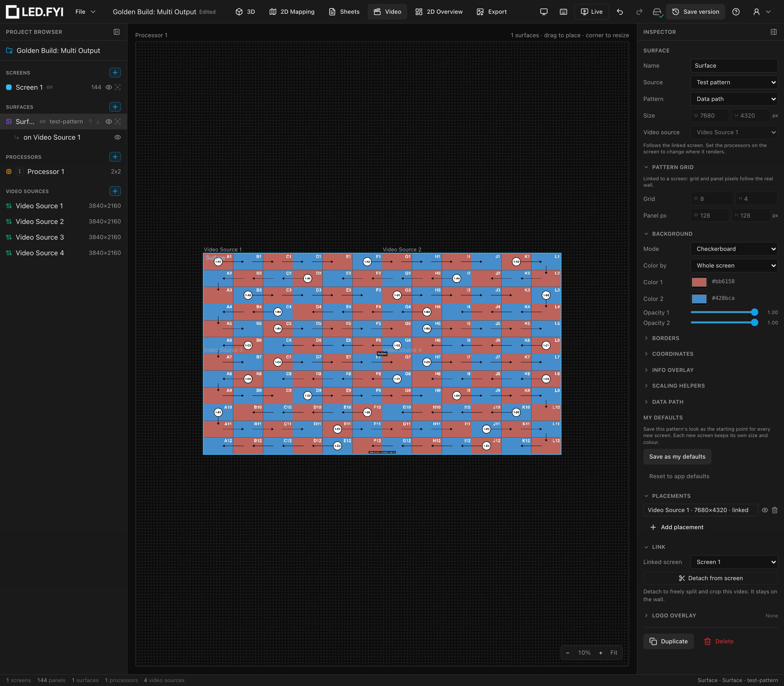Click Save as my defaults
The image size is (784, 686).
(677, 456)
